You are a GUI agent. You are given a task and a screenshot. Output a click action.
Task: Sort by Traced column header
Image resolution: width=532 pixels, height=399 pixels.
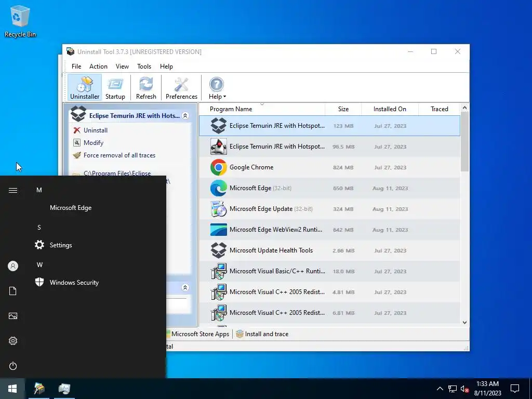439,109
